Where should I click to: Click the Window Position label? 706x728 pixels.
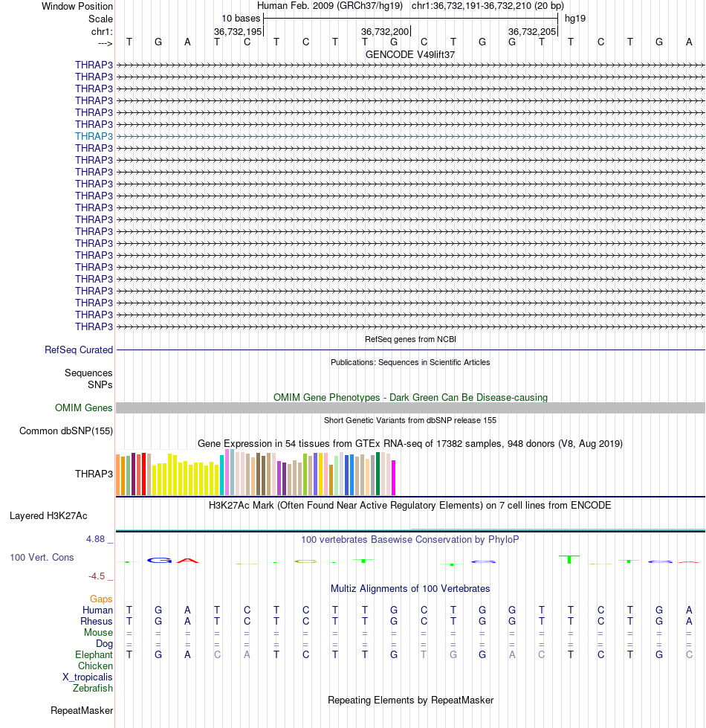pos(77,6)
